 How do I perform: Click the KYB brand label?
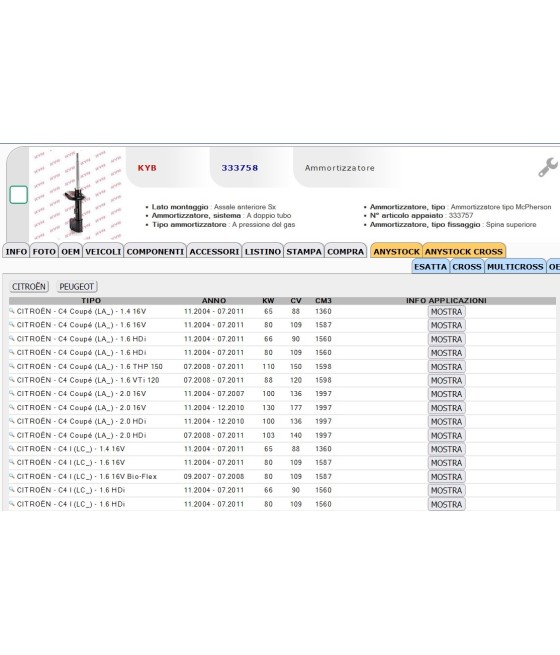pyautogui.click(x=147, y=168)
